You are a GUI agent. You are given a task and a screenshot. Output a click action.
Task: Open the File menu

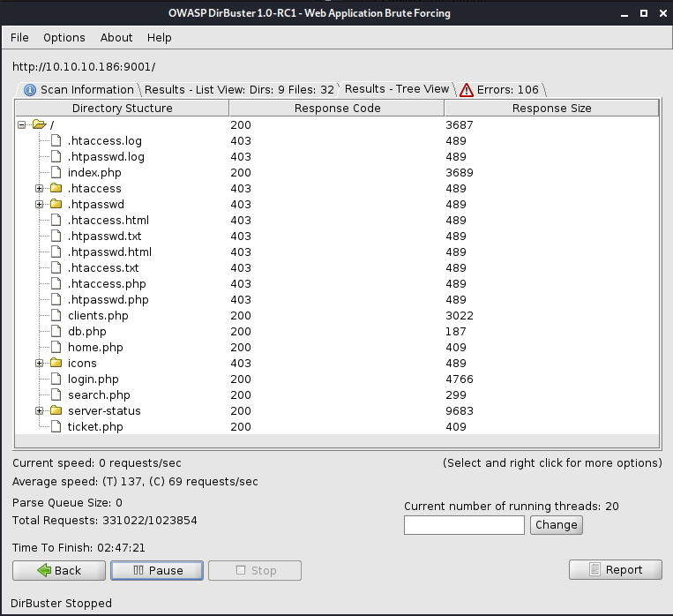(19, 38)
